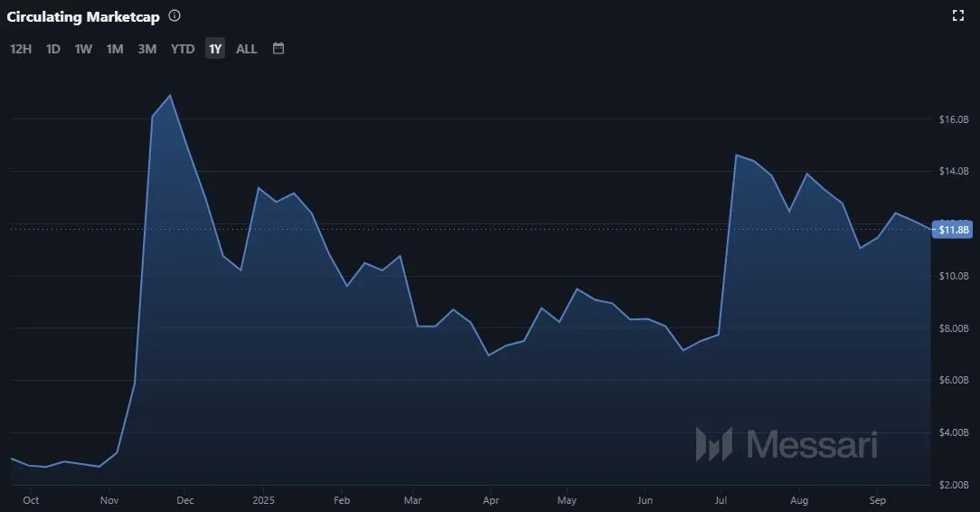Click the active 1Y range button
The image size is (980, 512).
(x=214, y=49)
